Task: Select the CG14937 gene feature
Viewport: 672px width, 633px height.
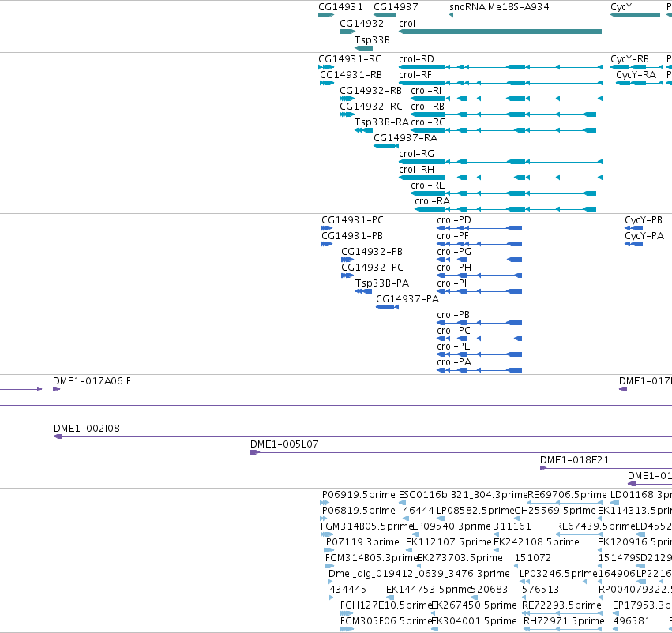Action: [385, 15]
